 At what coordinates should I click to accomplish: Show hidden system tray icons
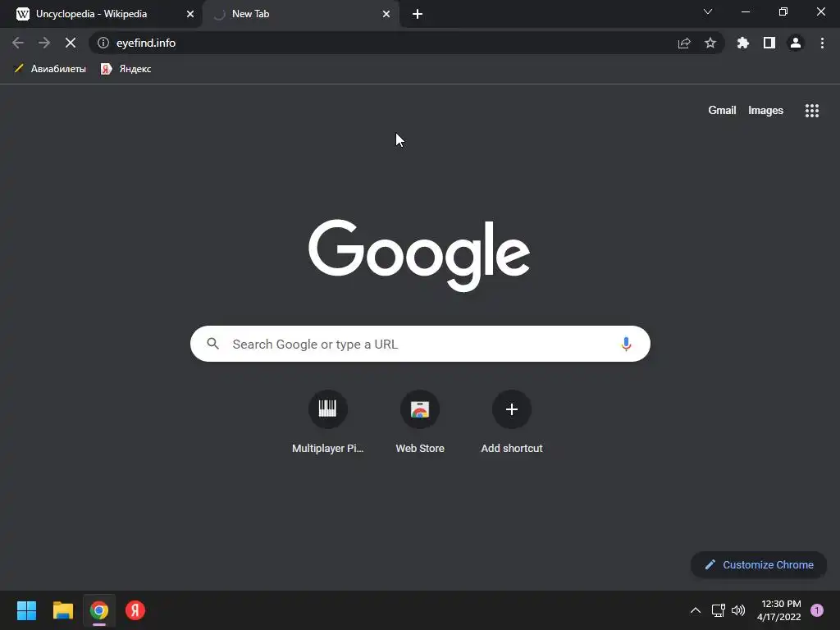point(695,610)
